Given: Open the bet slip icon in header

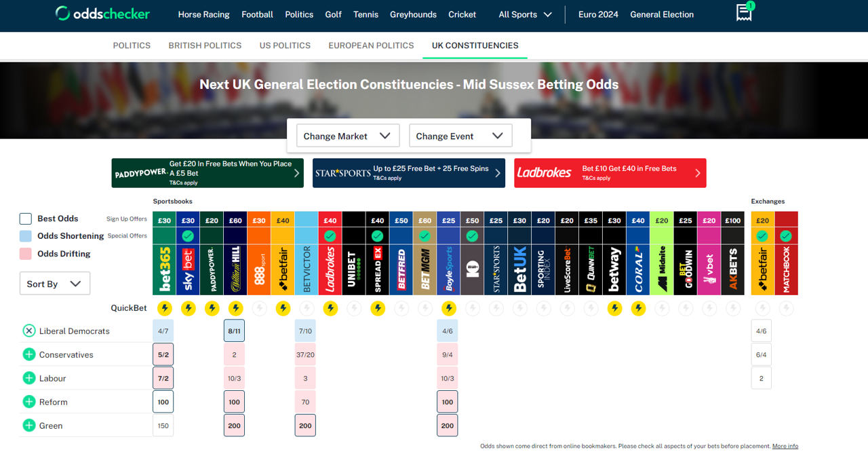Looking at the screenshot, I should [x=744, y=13].
